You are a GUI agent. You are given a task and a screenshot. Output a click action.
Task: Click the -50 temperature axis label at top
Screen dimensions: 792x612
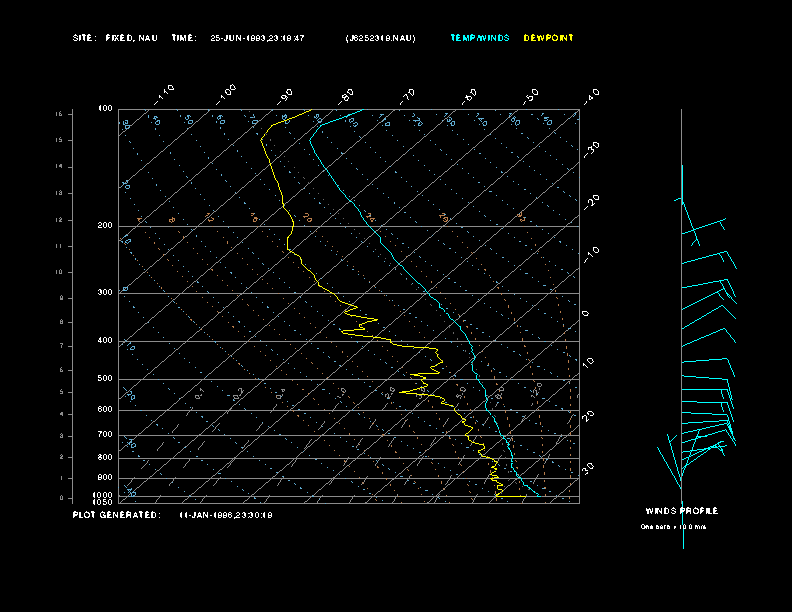pyautogui.click(x=531, y=96)
